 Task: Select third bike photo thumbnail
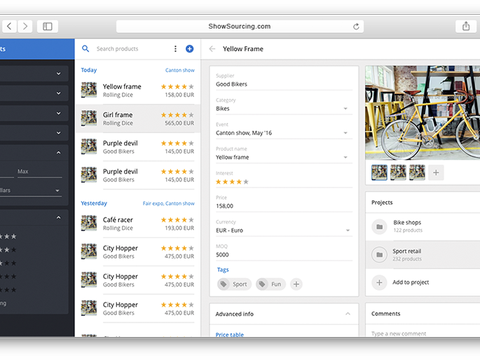417,173
